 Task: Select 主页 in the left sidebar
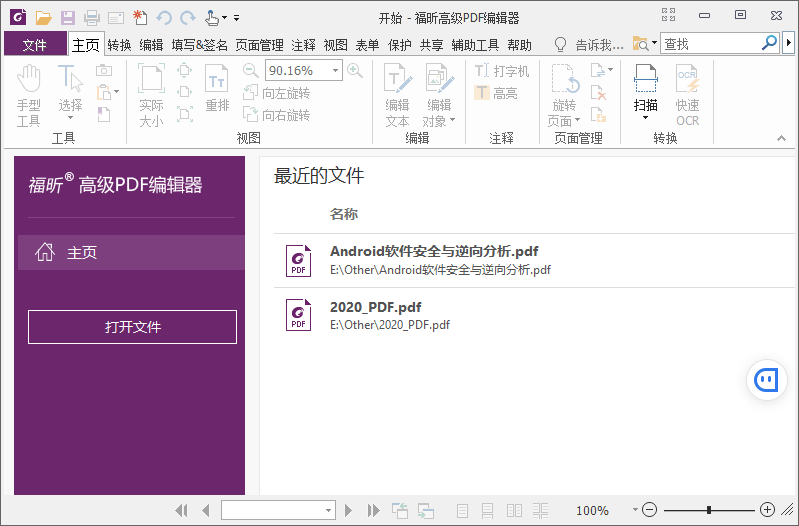(x=131, y=253)
